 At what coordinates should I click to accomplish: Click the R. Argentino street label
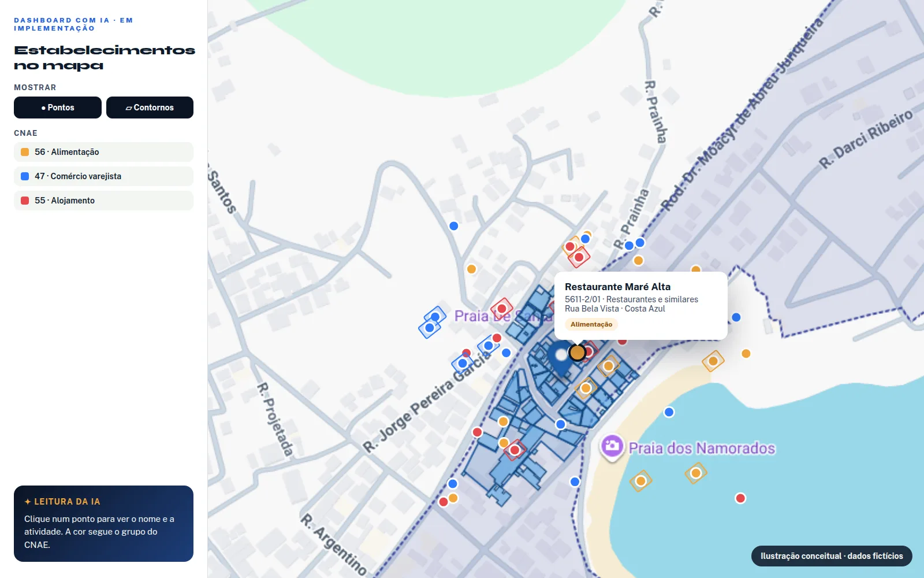tap(333, 544)
